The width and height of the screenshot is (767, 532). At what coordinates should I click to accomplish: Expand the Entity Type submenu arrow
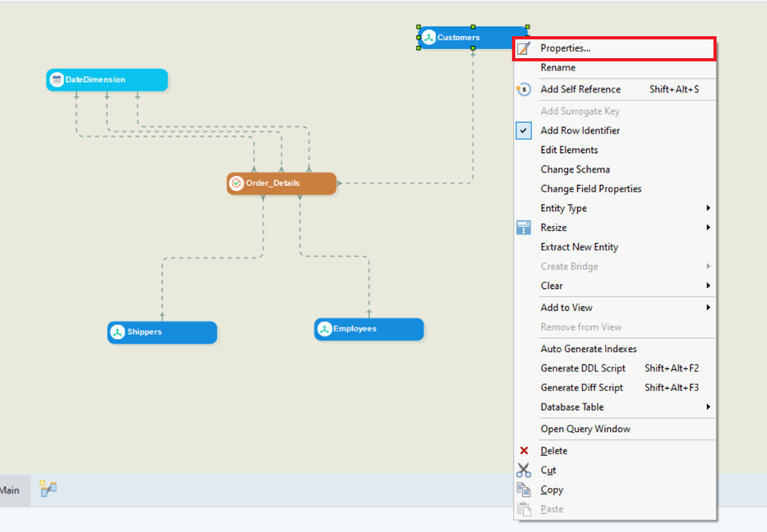pyautogui.click(x=708, y=209)
